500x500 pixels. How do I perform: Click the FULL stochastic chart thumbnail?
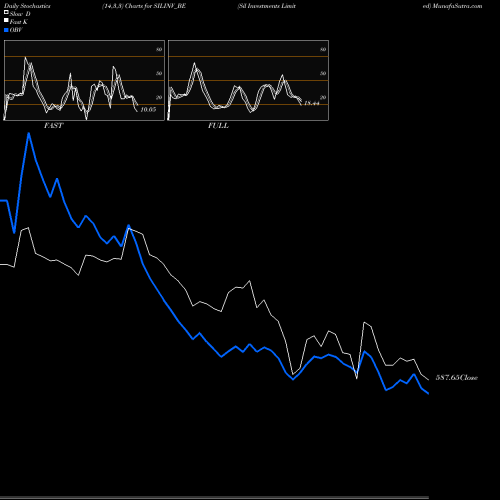[x=248, y=80]
